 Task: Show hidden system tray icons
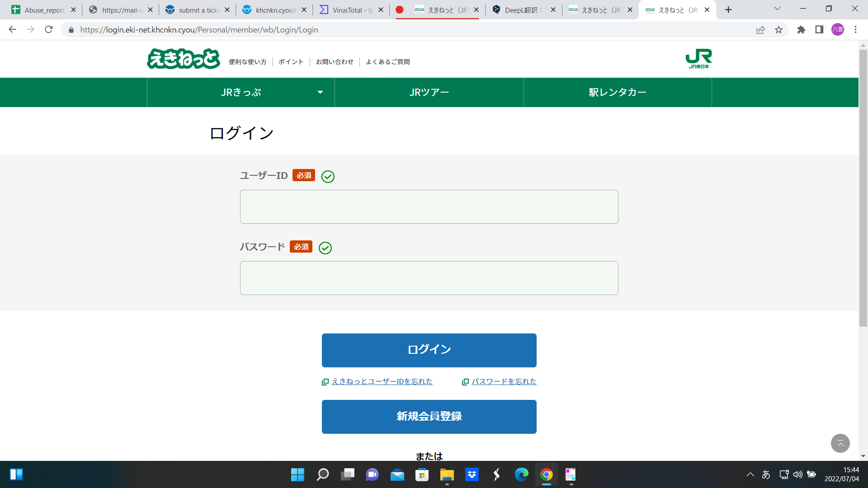[750, 474]
